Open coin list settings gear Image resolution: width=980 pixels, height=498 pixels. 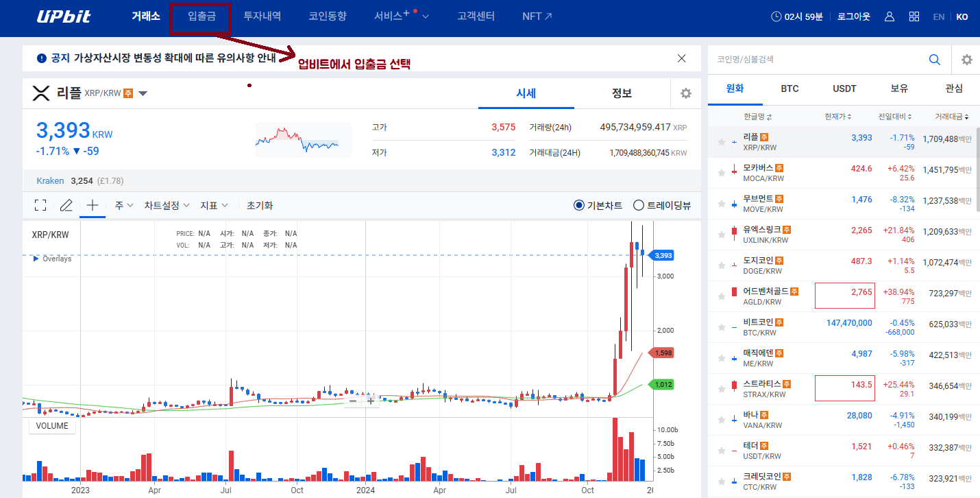pyautogui.click(x=967, y=60)
